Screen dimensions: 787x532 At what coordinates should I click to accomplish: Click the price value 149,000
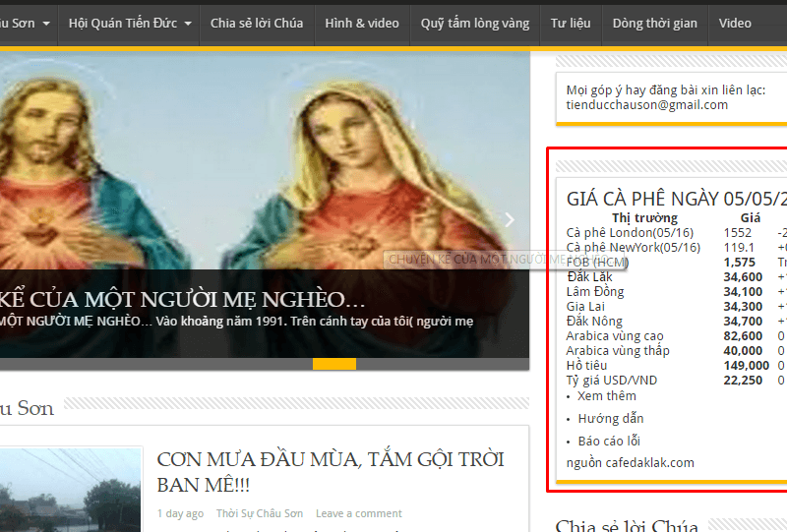(747, 366)
